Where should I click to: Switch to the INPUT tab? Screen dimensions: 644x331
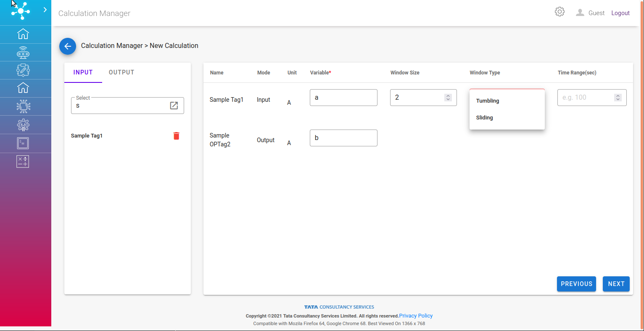point(83,72)
